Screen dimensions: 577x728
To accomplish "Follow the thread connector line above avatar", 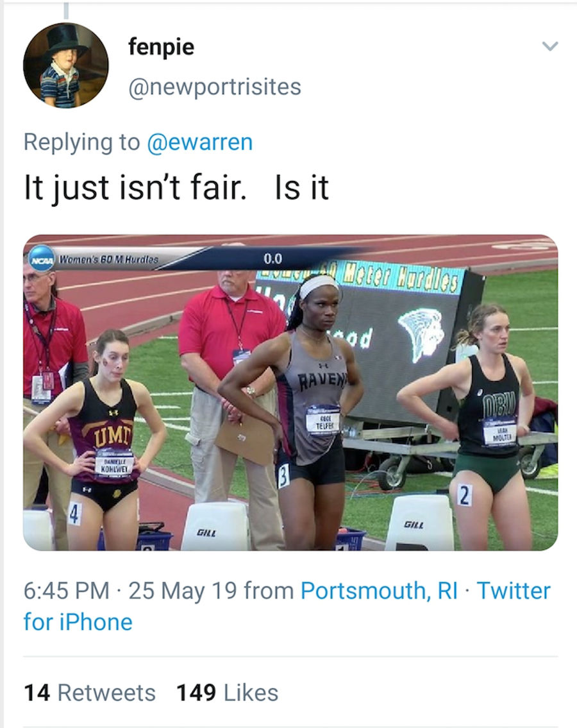I will pos(66,10).
